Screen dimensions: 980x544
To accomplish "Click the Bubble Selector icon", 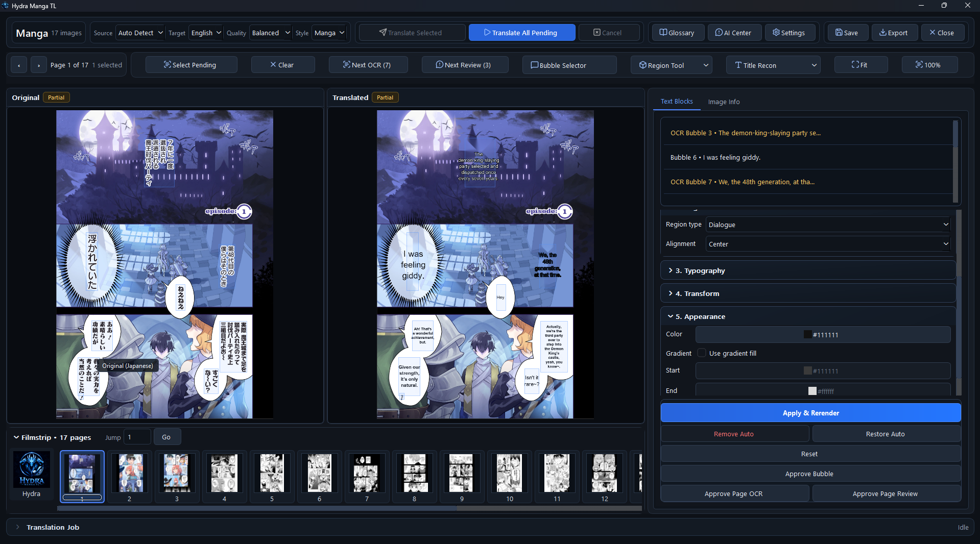I will pos(534,65).
